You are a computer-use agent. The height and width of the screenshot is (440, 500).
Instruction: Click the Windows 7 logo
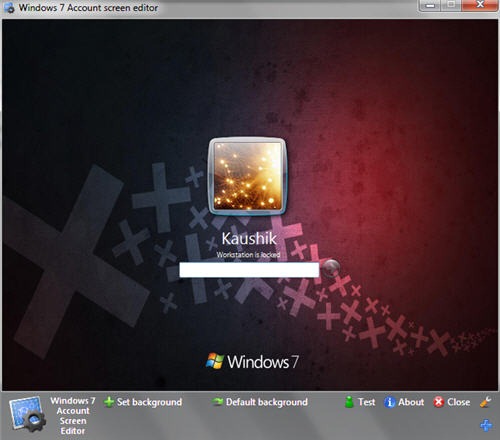(252, 361)
